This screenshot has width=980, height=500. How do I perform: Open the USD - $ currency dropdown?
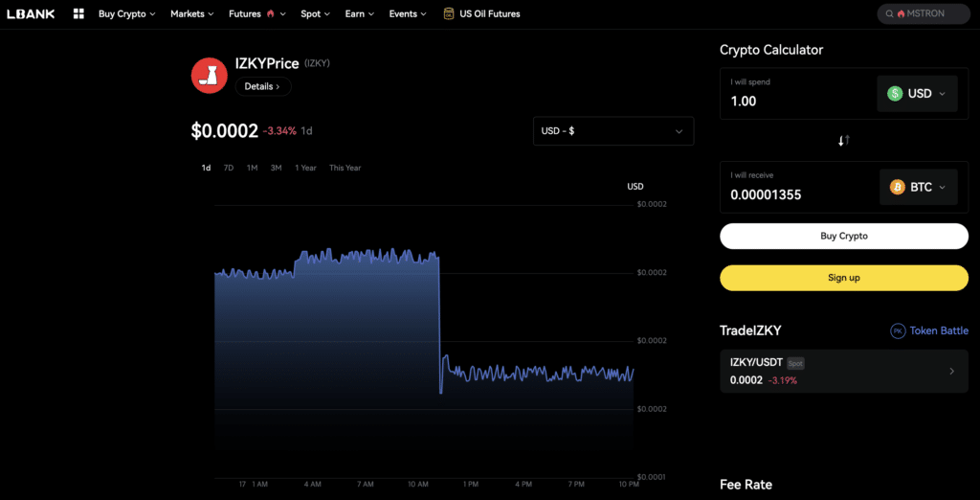pyautogui.click(x=613, y=131)
